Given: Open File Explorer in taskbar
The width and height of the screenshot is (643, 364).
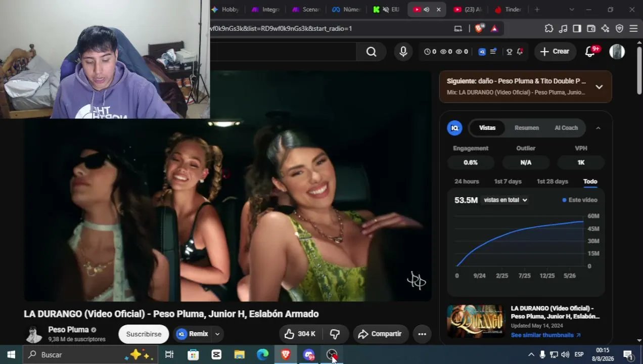Looking at the screenshot, I should pyautogui.click(x=240, y=354).
